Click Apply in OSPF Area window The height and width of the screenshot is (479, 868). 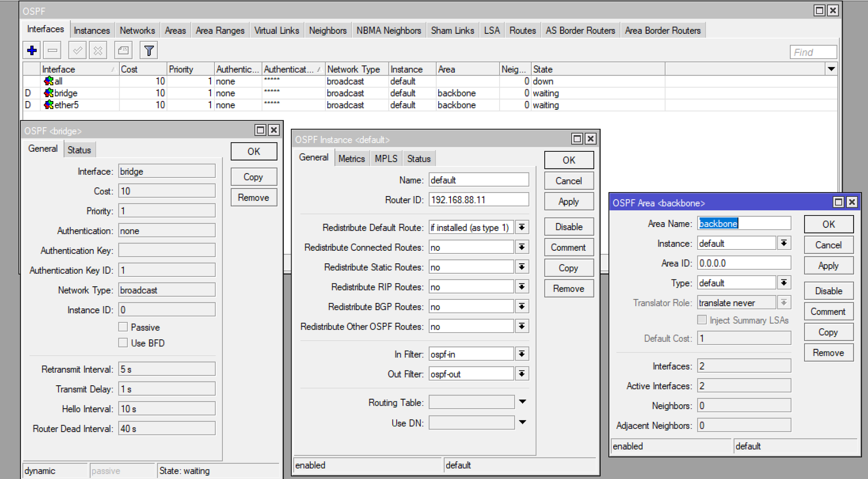point(828,266)
